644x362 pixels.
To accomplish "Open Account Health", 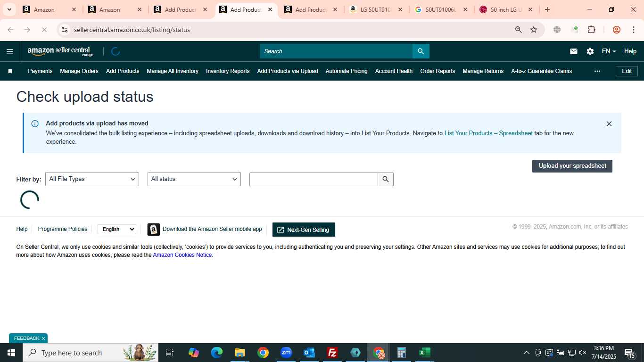I will [x=394, y=71].
